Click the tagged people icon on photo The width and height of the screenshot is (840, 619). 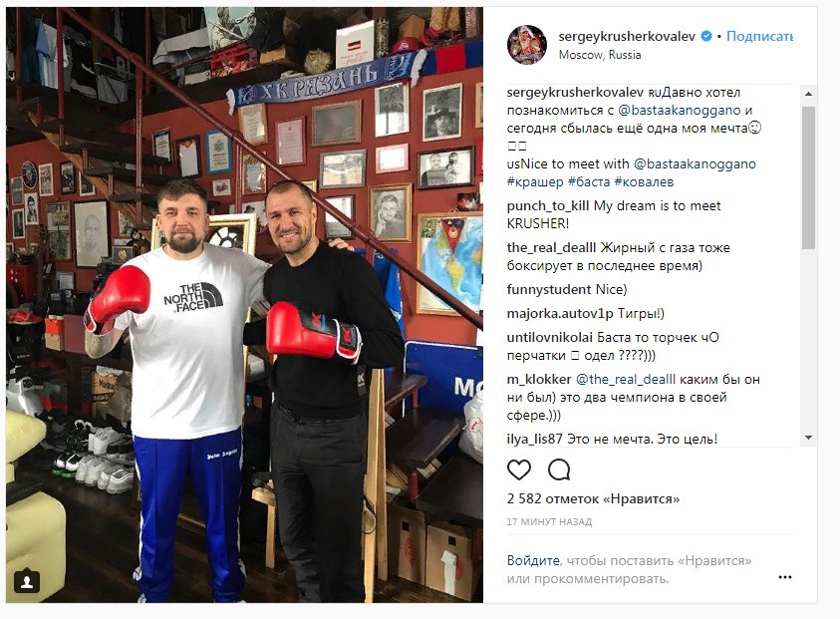click(27, 580)
